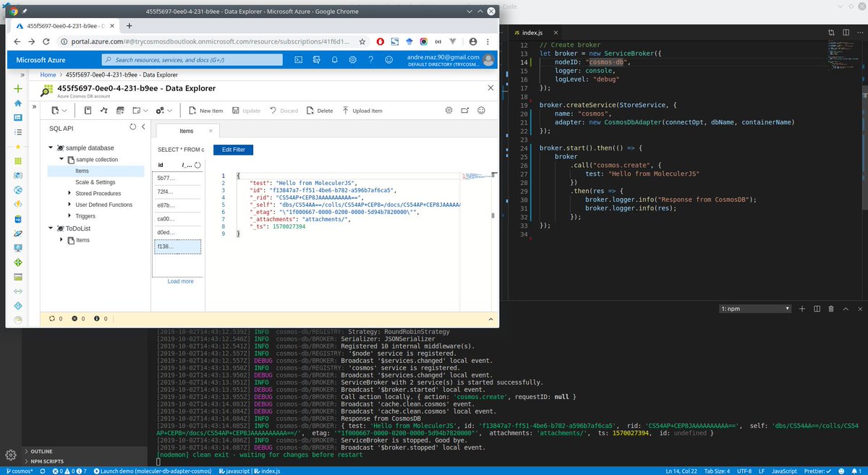The image size is (868, 475).
Task: Open Data Explorer full screen icon
Action: click(x=464, y=111)
